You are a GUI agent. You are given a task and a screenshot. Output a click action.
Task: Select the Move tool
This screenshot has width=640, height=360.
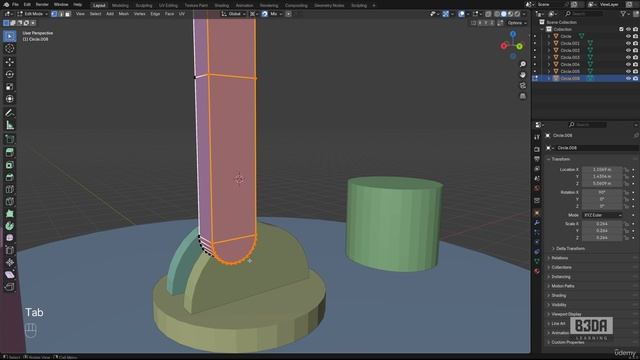coord(10,62)
